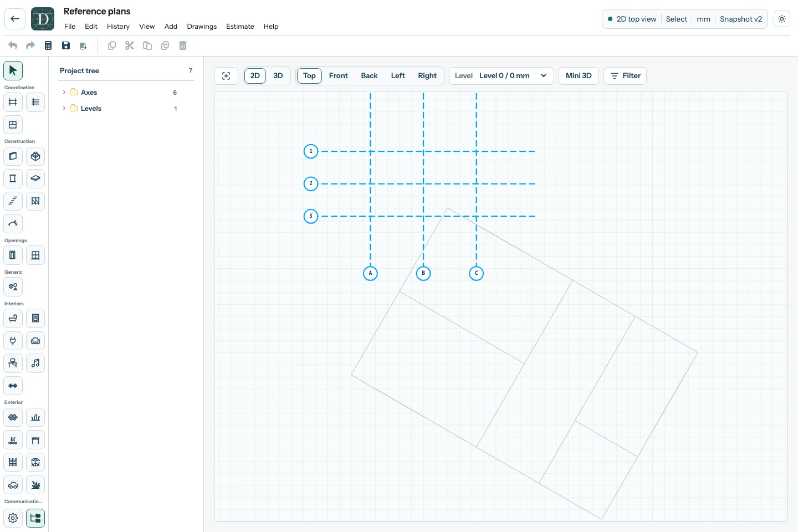This screenshot has width=798, height=532.
Task: Switch to the Front view tab
Action: [x=339, y=76]
